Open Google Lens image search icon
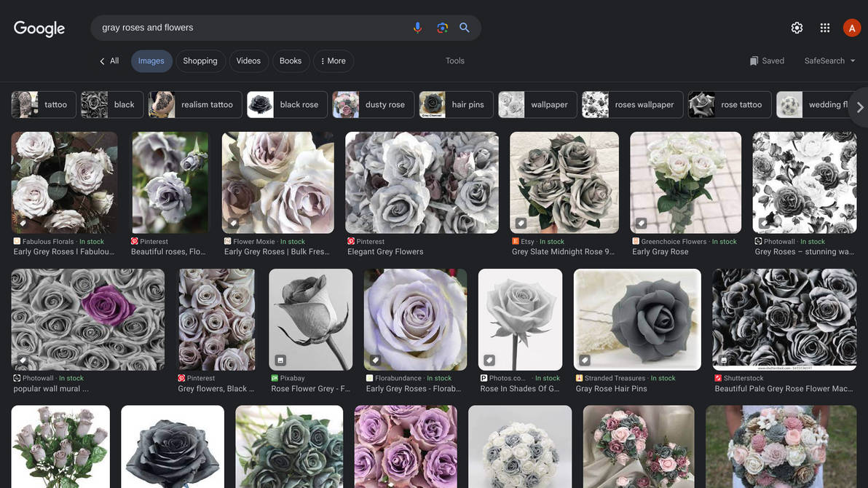This screenshot has height=488, width=868. (442, 28)
